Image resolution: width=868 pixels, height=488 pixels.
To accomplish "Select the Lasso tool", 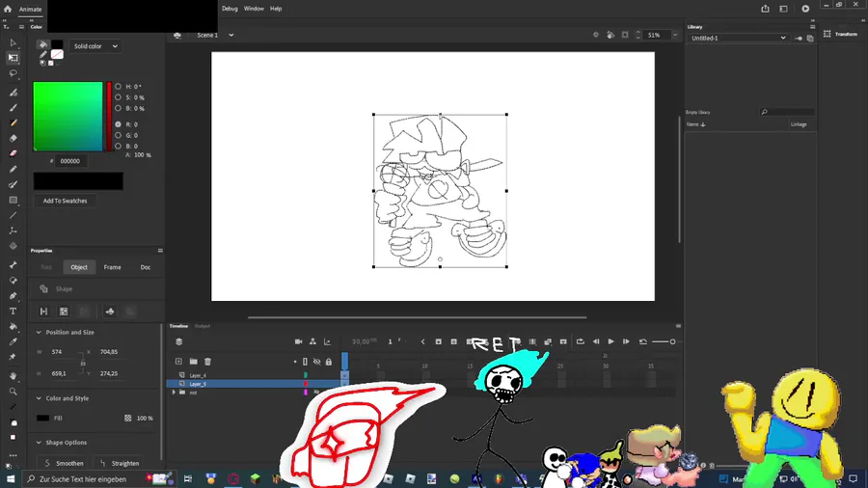I will pos(13,73).
